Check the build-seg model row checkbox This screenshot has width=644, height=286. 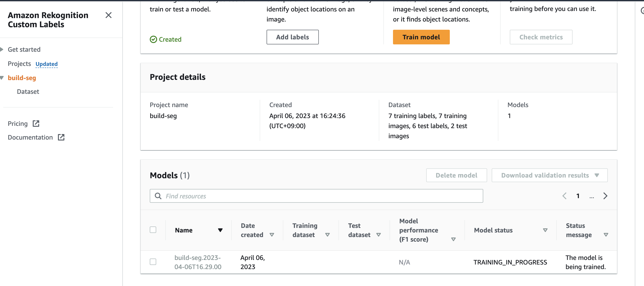point(153,262)
